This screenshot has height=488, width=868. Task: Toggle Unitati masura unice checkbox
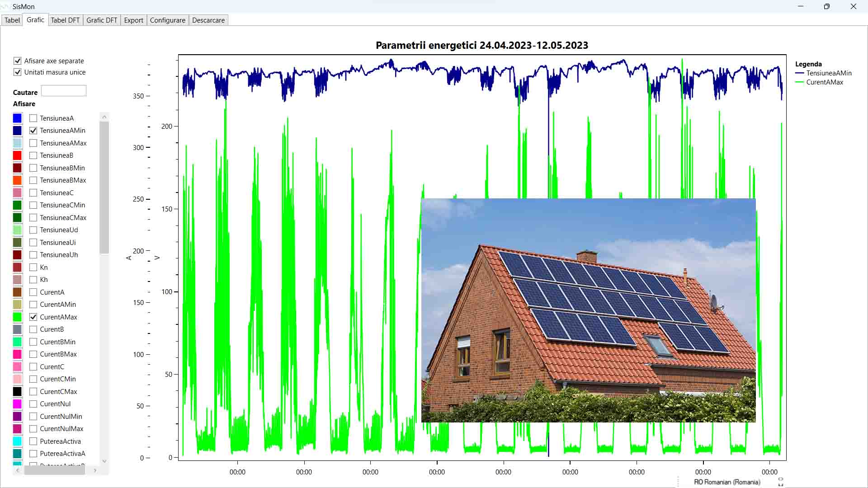point(18,72)
